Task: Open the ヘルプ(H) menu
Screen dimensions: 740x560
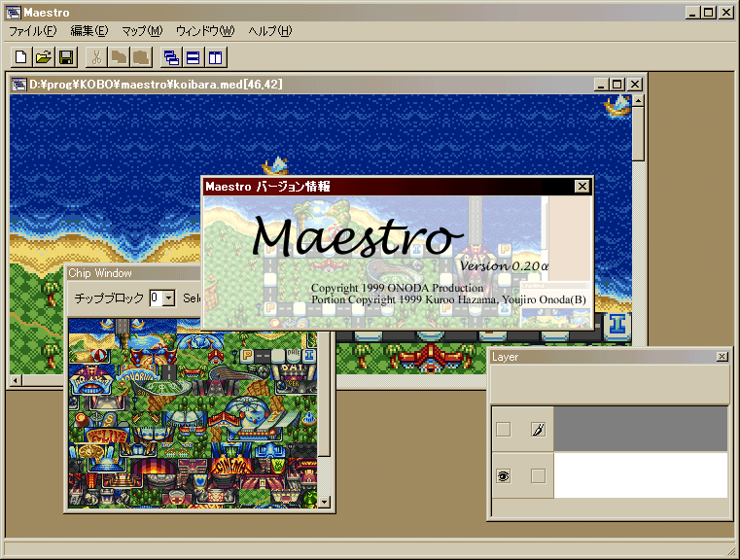Action: [x=270, y=31]
